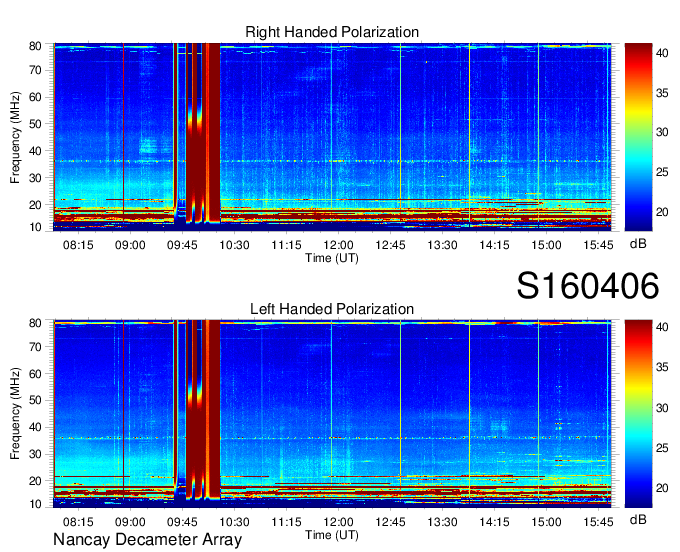
Task: Click the "60" frequency tick of Left Handed plot
Action: (35, 374)
